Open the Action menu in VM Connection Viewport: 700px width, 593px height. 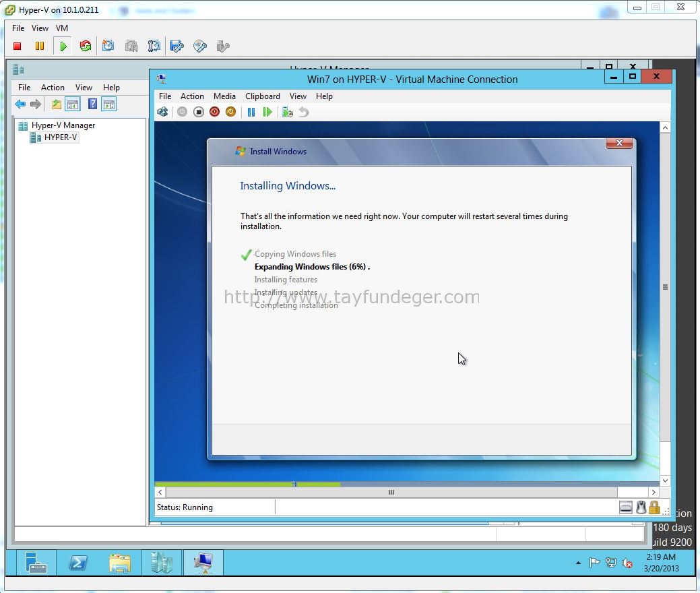192,96
